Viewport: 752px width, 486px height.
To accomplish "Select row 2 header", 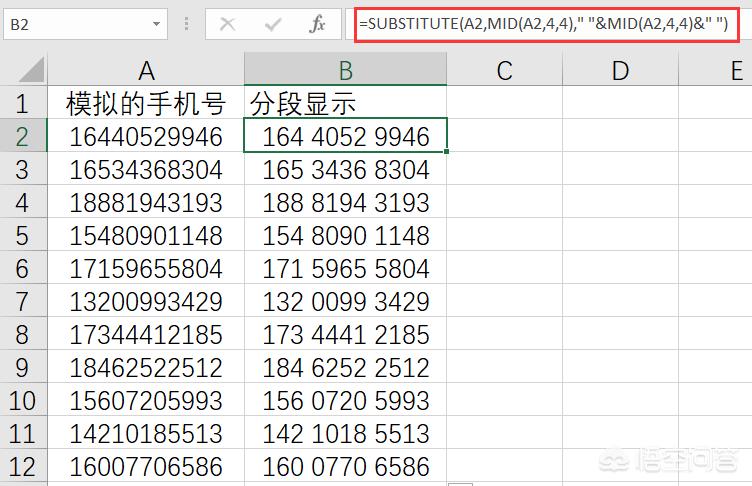I will [x=23, y=136].
